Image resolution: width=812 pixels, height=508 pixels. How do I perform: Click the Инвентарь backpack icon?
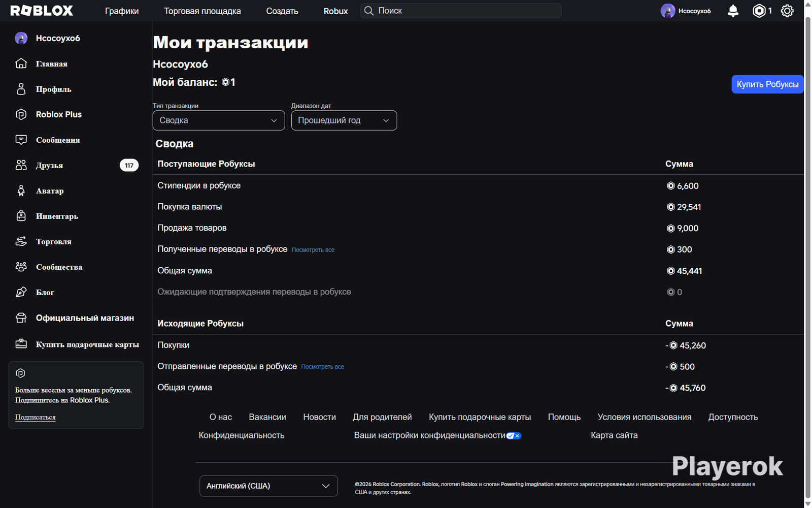pyautogui.click(x=21, y=216)
